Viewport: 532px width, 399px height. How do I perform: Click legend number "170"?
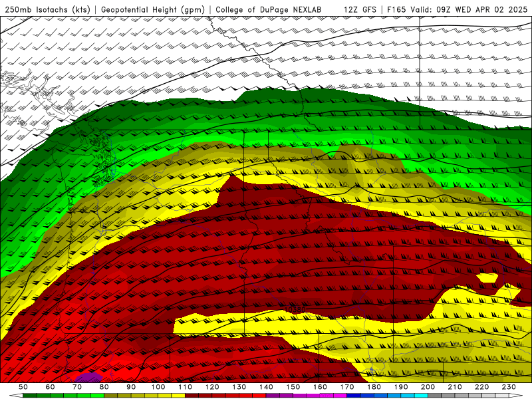pyautogui.click(x=347, y=387)
